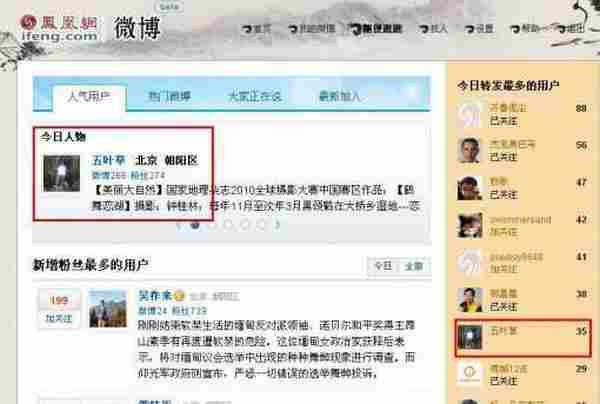Click 已关注 for the user with 38
The height and width of the screenshot is (404, 600).
point(504,307)
